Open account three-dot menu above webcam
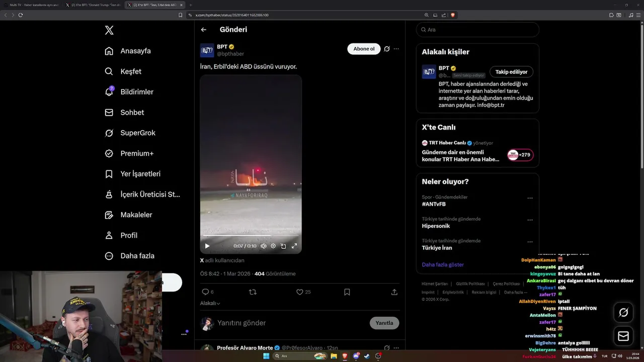The width and height of the screenshot is (644, 362). coord(184,334)
